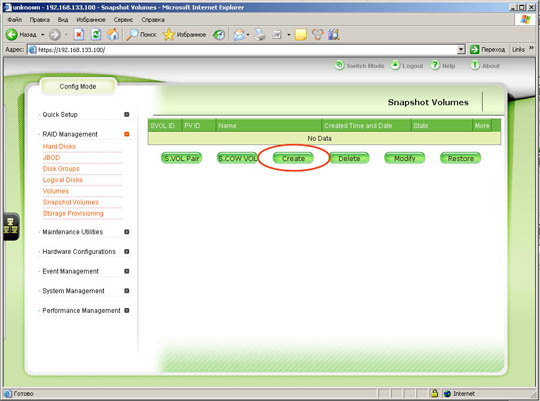This screenshot has height=401, width=540.
Task: Collapse the RAID Management section
Action: point(127,134)
